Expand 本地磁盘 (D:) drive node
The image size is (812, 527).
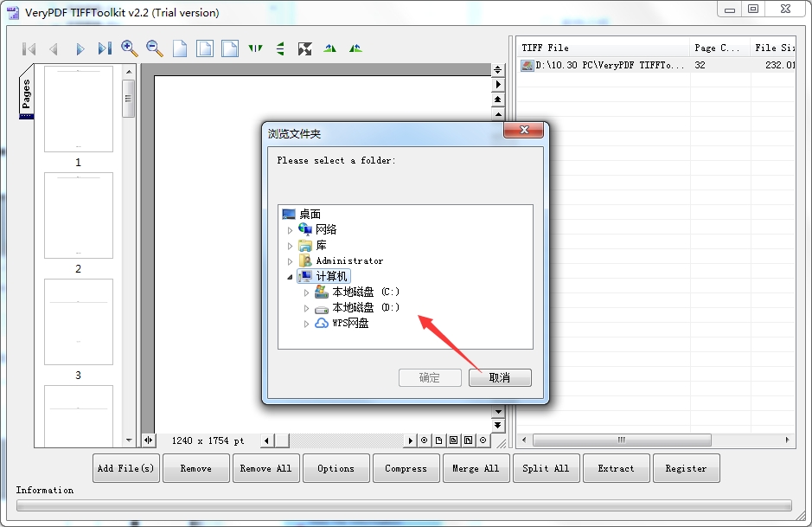click(307, 308)
